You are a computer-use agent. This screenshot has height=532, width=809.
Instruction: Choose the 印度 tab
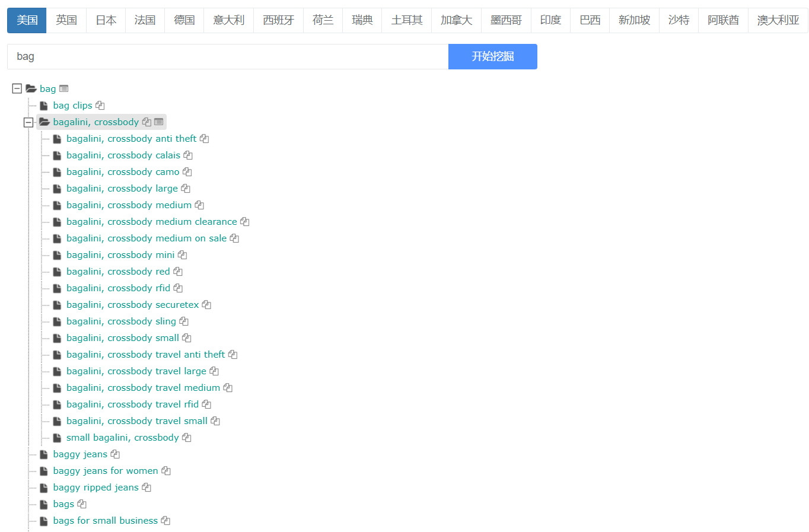(x=550, y=20)
